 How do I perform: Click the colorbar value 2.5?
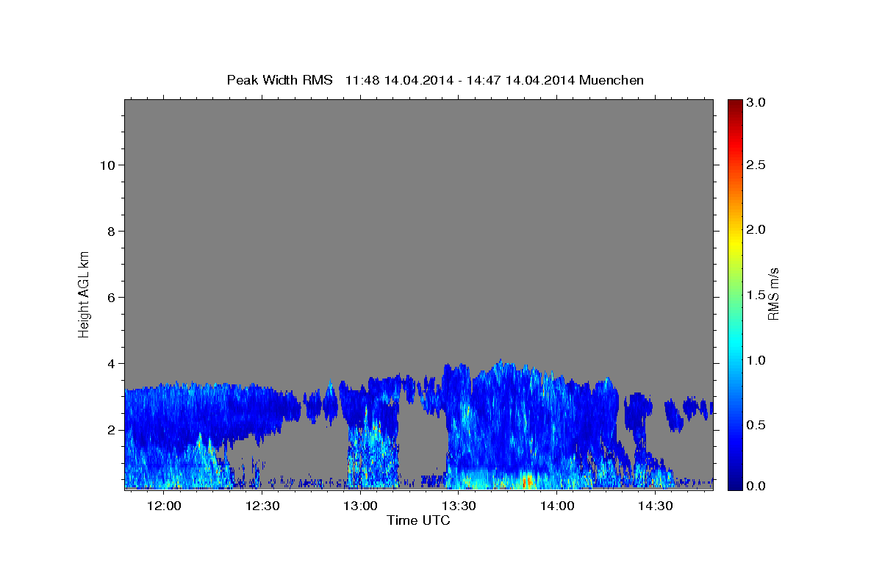(756, 165)
